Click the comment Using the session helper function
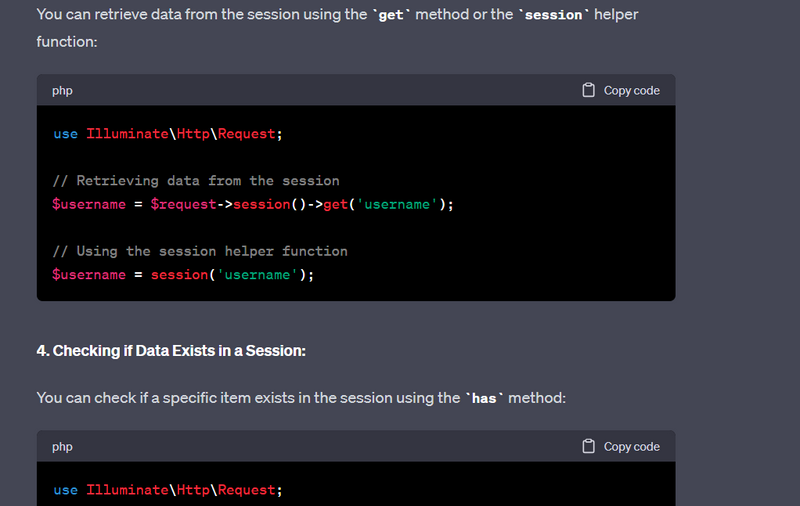This screenshot has width=800, height=506. tap(200, 251)
